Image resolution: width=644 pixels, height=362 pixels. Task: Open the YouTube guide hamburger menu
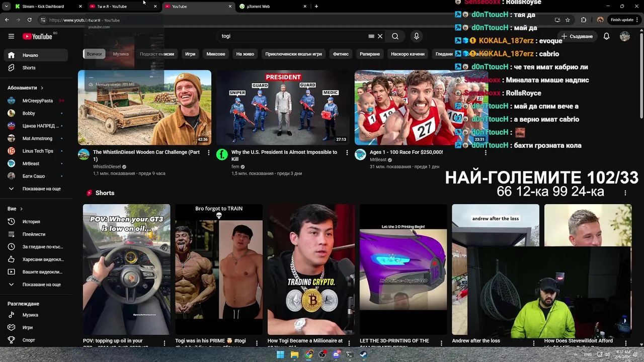11,36
